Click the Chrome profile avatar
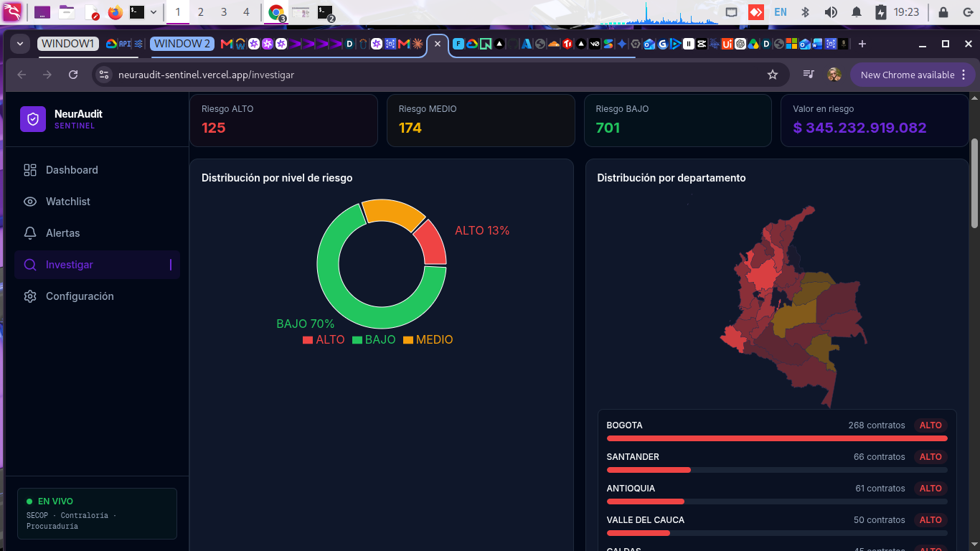 click(834, 75)
